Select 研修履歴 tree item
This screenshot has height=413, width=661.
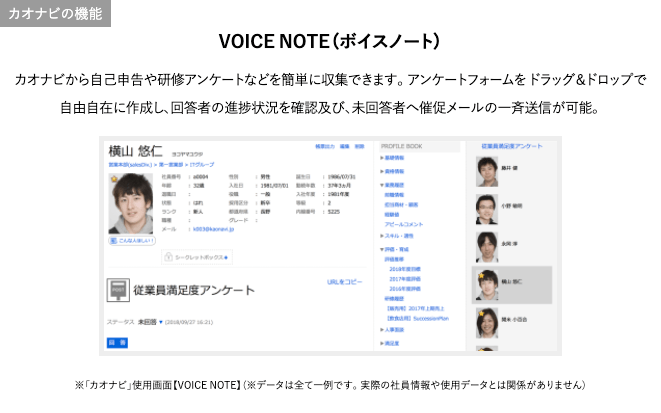394,299
